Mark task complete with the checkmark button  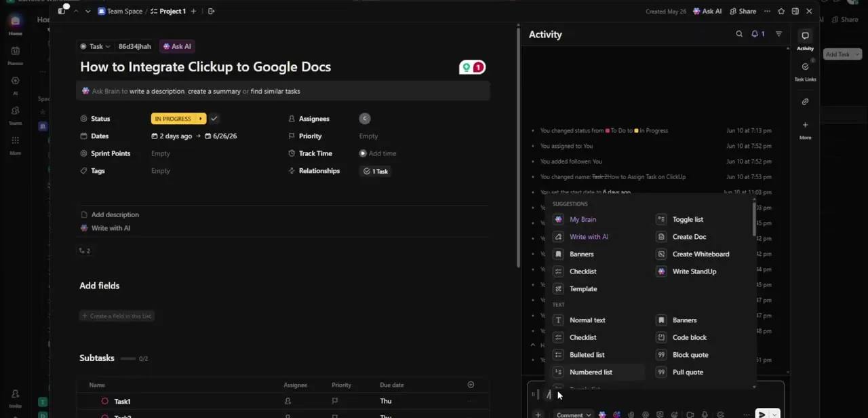tap(214, 119)
